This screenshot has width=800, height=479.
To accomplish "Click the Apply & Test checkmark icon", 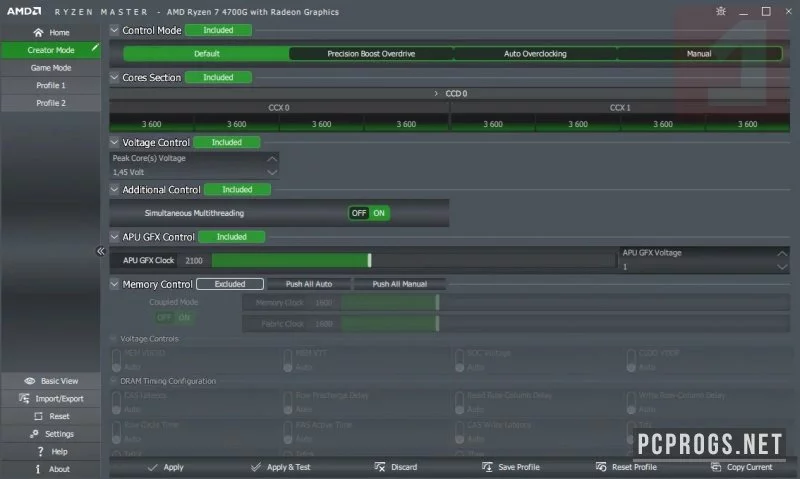I will click(256, 467).
